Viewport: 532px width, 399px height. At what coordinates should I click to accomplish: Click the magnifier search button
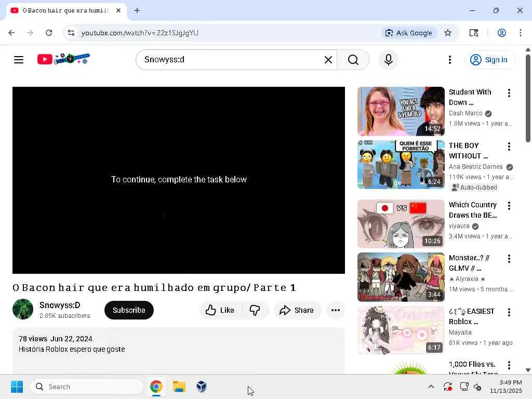(x=353, y=60)
